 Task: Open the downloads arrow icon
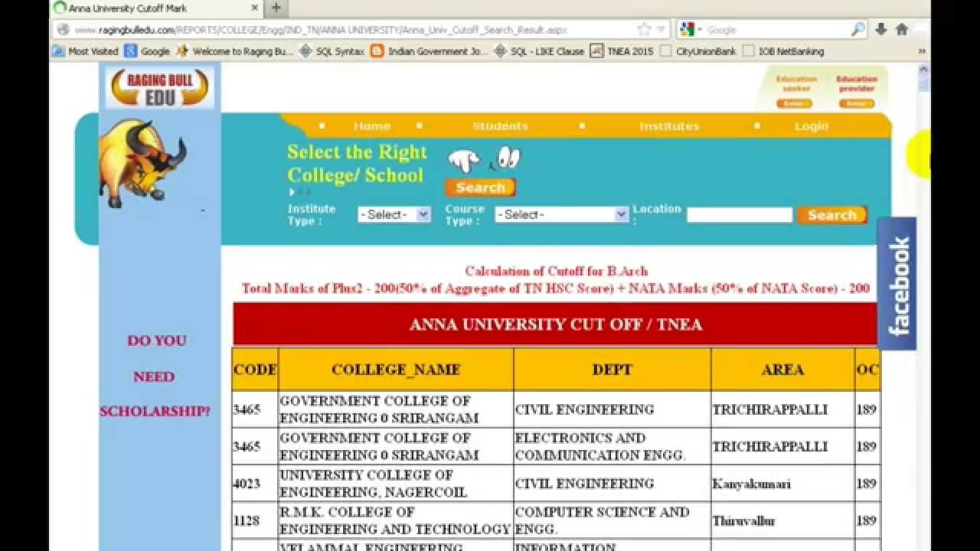point(880,29)
